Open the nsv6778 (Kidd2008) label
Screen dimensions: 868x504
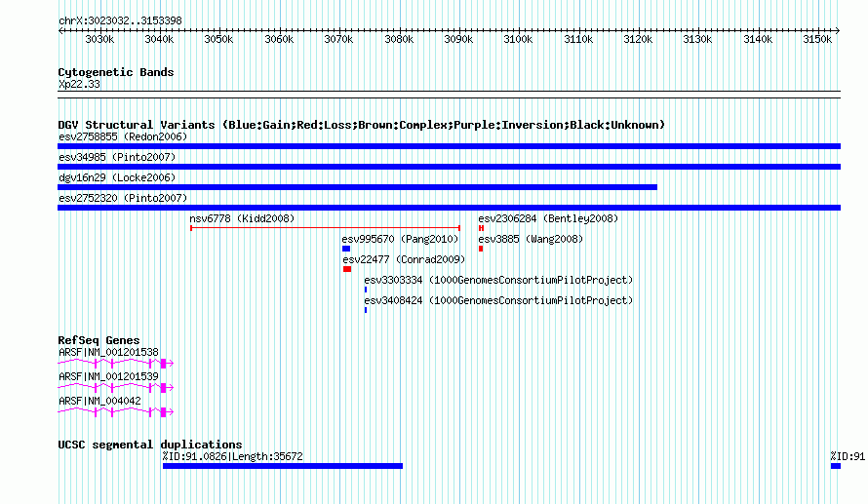pyautogui.click(x=242, y=218)
